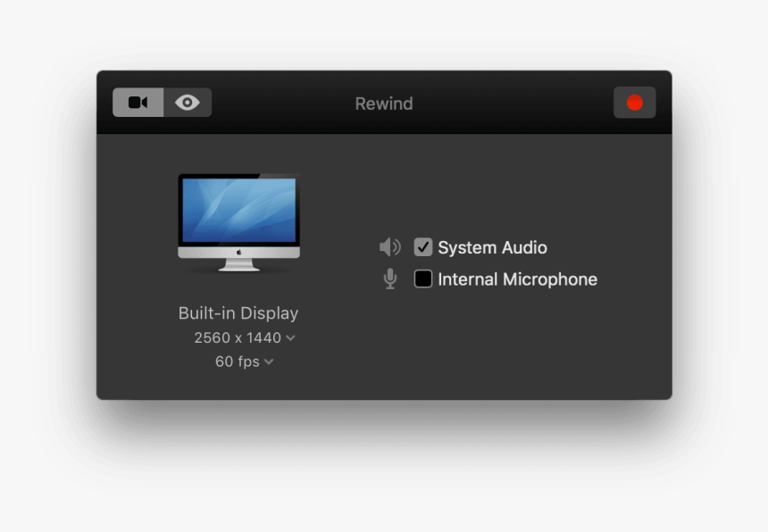
Task: Click the microphone icon beside Internal Microphone
Action: (x=390, y=279)
